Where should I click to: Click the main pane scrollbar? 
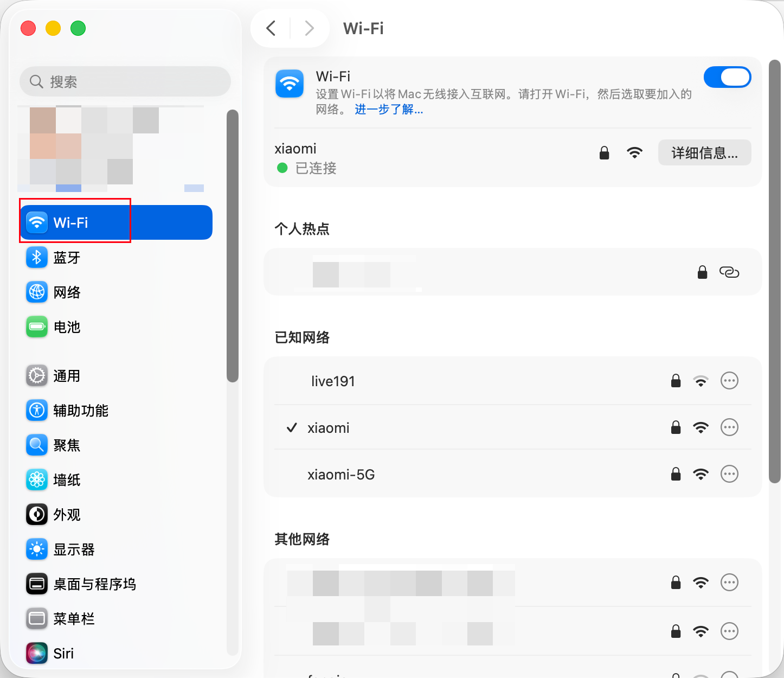(775, 271)
